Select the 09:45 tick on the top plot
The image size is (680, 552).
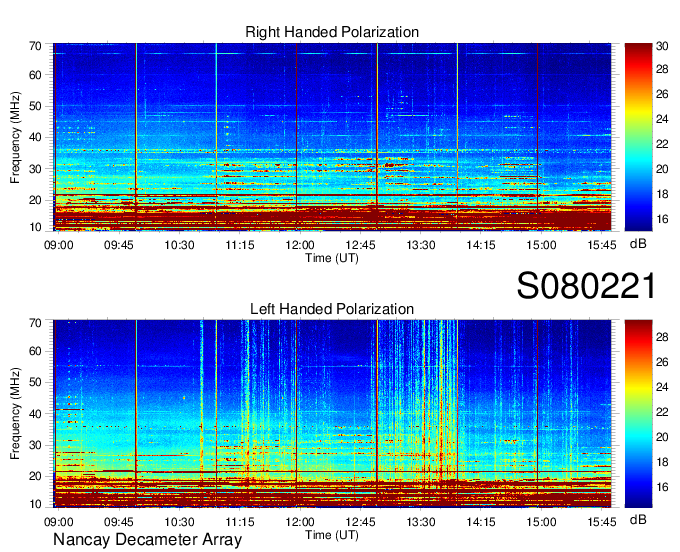(x=118, y=245)
